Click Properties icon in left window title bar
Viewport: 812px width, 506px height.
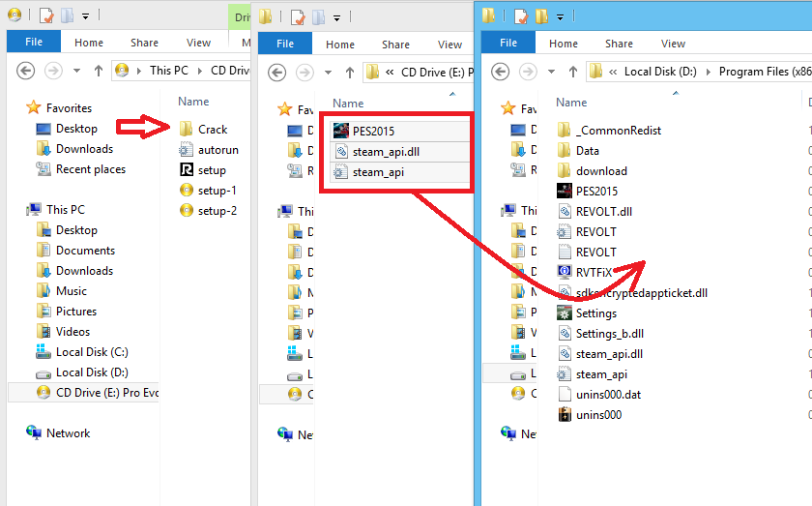tap(46, 15)
